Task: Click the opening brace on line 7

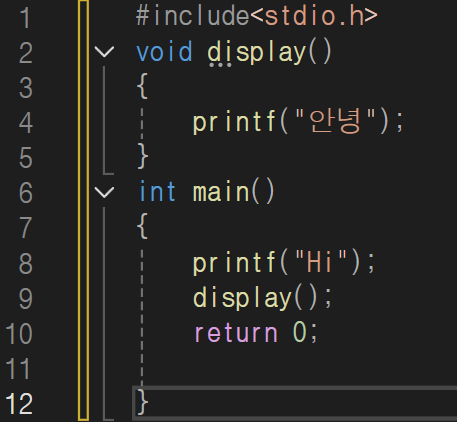Action: (x=142, y=227)
